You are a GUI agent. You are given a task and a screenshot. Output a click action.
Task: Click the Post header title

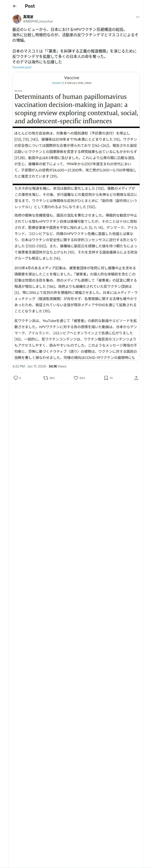(x=30, y=6)
